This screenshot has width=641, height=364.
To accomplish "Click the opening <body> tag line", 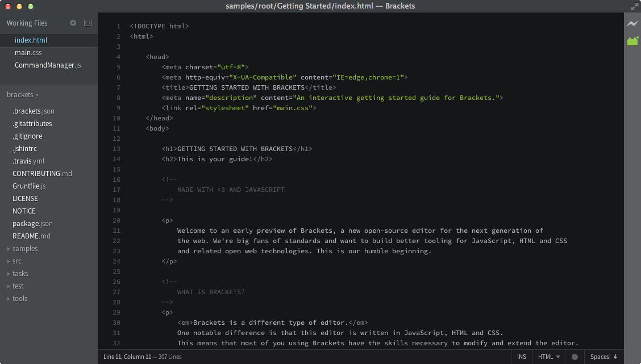I will (x=157, y=128).
